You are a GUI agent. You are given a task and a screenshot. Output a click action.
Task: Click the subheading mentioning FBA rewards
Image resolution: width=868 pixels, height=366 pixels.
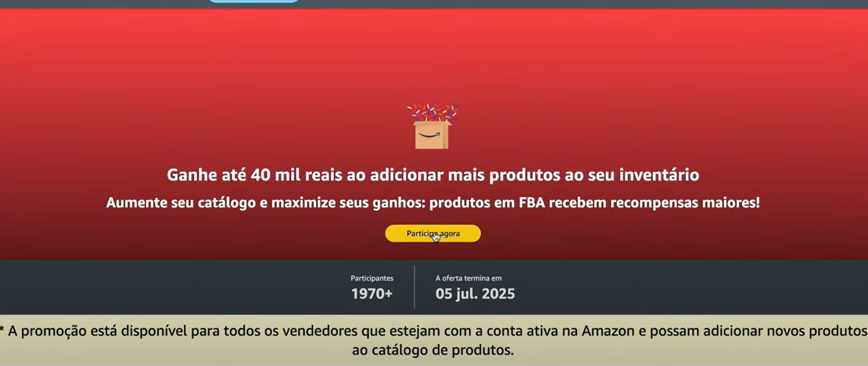point(433,203)
